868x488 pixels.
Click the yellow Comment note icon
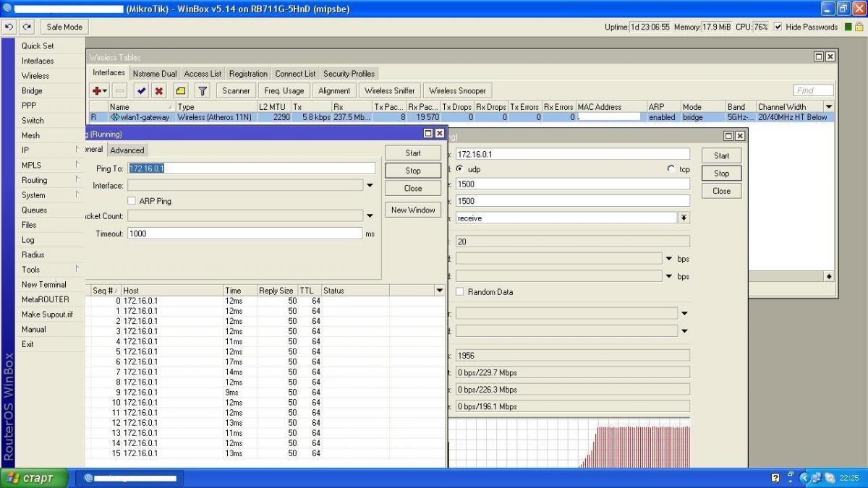click(181, 91)
